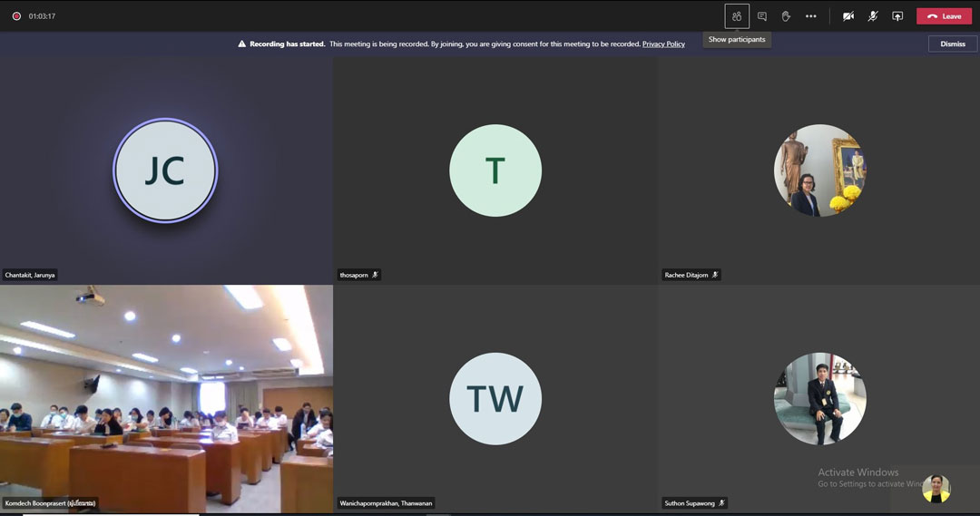Click Suthon Supawong's profile photo

point(819,399)
